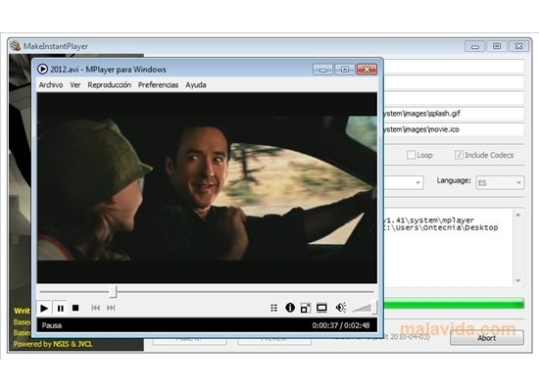Minimize the MakeInstantPlayer window
This screenshot has width=539, height=392.
[475, 46]
